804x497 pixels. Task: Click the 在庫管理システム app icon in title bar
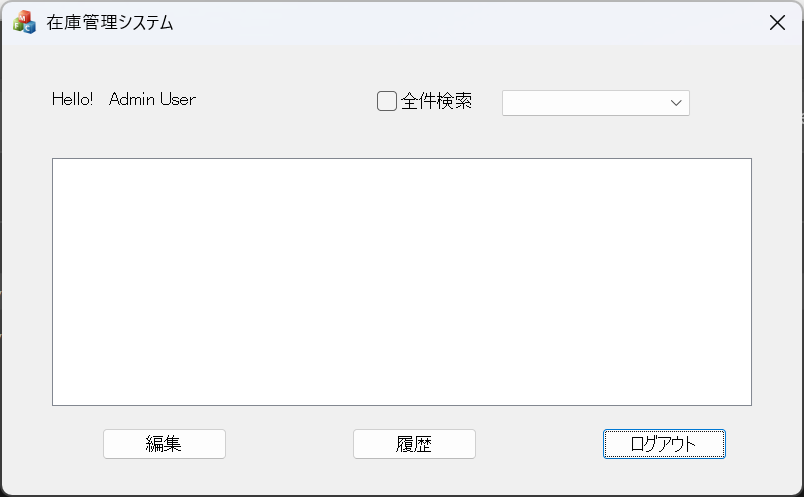[24, 23]
